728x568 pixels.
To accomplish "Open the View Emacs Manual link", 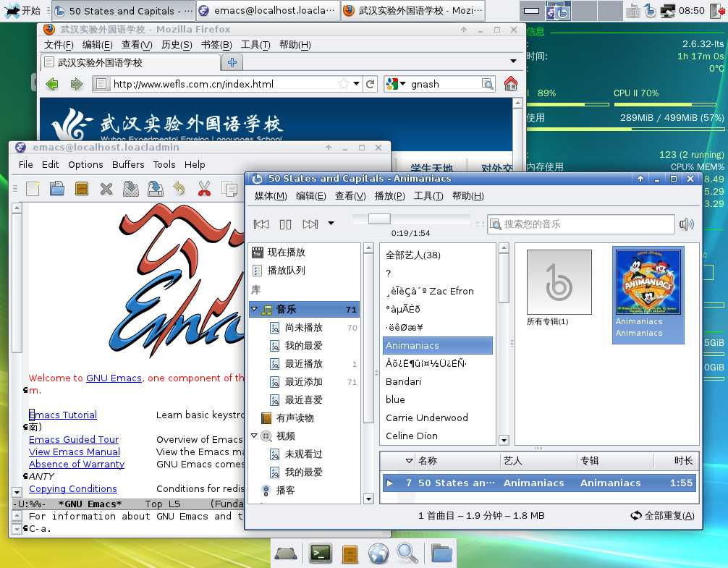I will tap(75, 452).
